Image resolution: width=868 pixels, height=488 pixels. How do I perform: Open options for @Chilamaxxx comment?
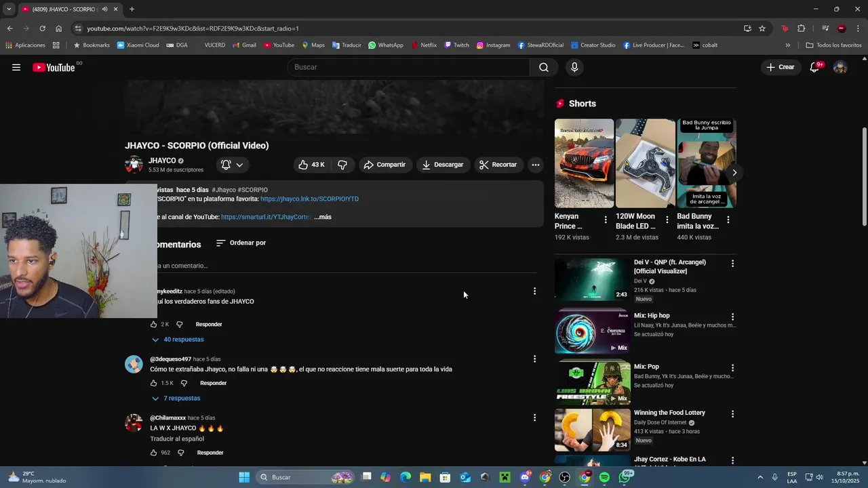534,418
